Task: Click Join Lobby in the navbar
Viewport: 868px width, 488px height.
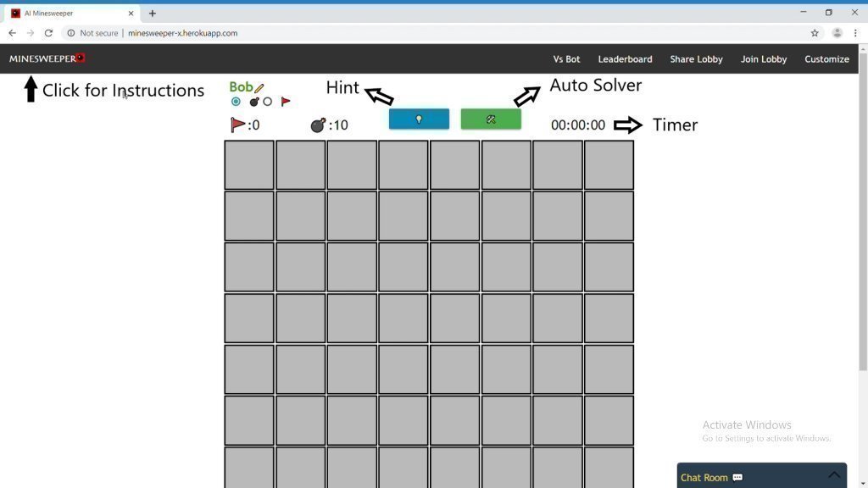Action: (763, 59)
